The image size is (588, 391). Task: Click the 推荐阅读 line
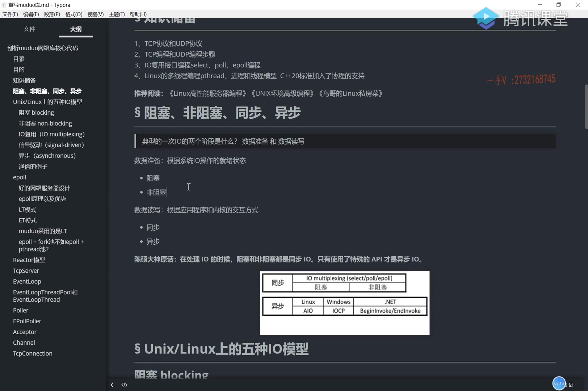pyautogui.click(x=259, y=93)
